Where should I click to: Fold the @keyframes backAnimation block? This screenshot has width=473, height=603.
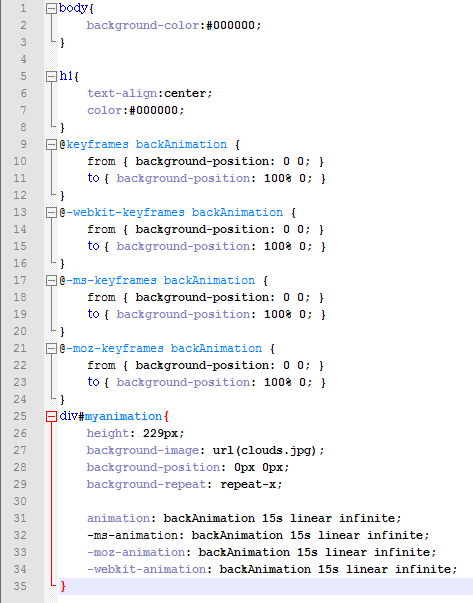tap(51, 145)
